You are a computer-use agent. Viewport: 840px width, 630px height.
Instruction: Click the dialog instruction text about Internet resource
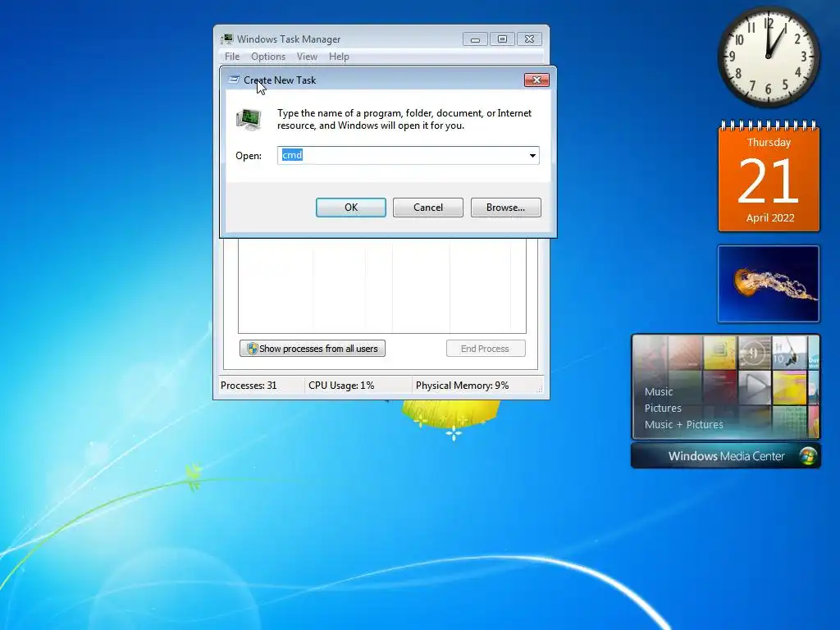pos(404,119)
